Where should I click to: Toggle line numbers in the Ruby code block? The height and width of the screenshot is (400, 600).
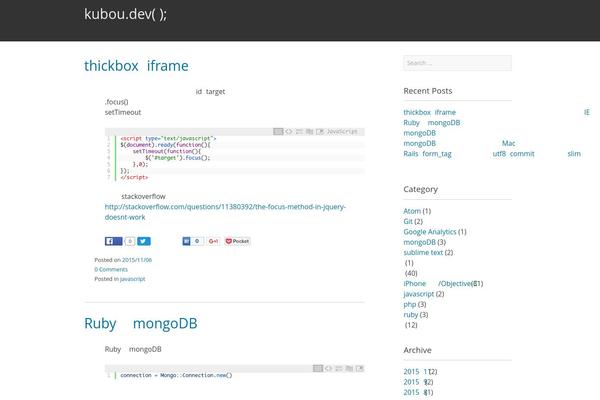tap(318, 368)
